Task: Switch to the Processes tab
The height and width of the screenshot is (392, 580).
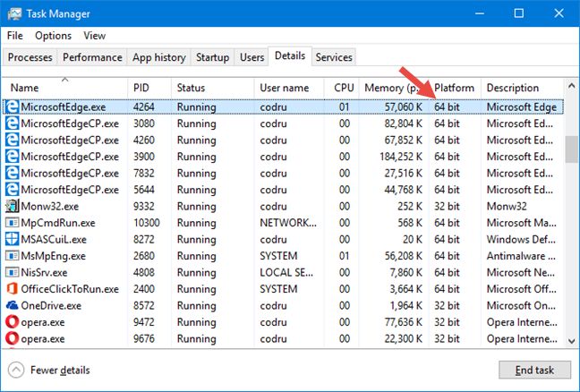Action: (x=30, y=57)
